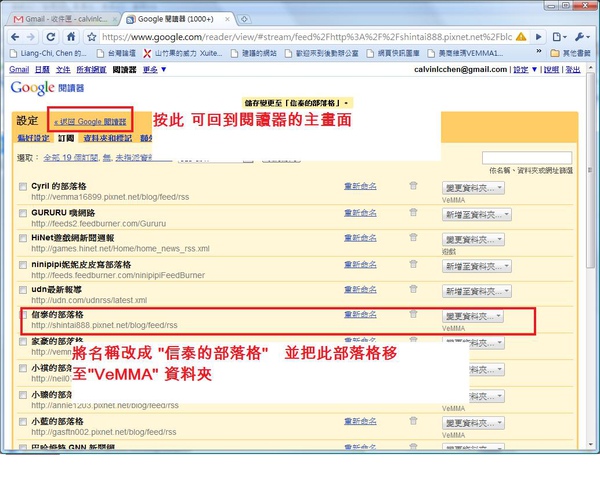Click the Google 閱讀器 logo
This screenshot has height=501, width=600.
pos(47,88)
